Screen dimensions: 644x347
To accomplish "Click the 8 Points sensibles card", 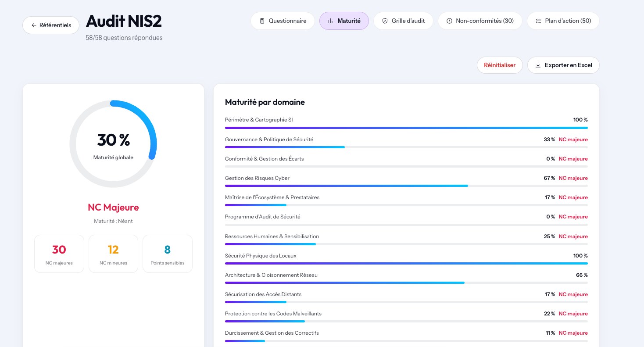I will click(x=168, y=254).
